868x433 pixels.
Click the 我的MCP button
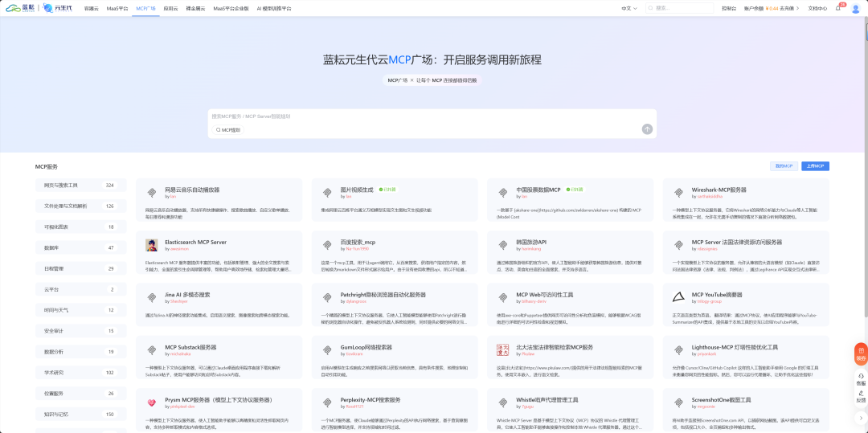(x=784, y=166)
